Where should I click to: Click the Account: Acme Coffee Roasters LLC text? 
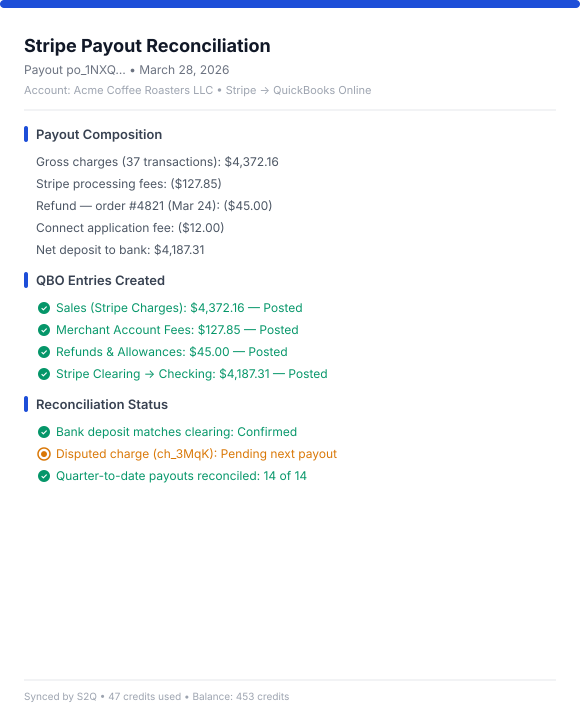coord(118,90)
